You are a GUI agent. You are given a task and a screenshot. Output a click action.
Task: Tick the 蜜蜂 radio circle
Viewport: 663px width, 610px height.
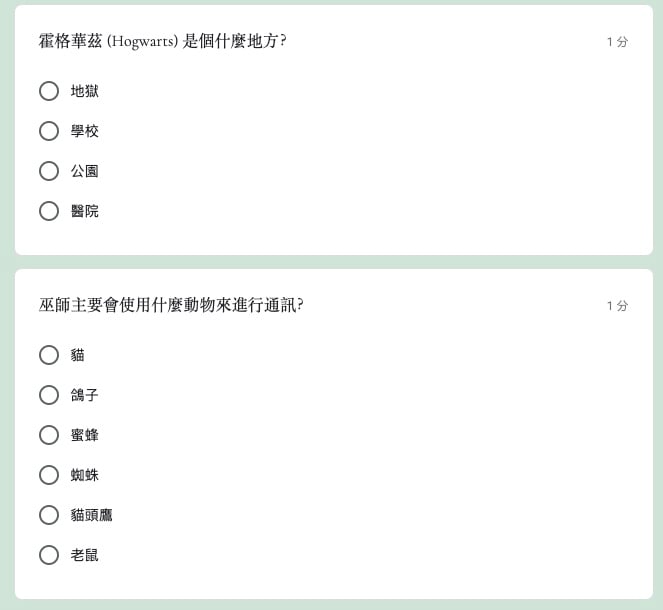point(49,435)
